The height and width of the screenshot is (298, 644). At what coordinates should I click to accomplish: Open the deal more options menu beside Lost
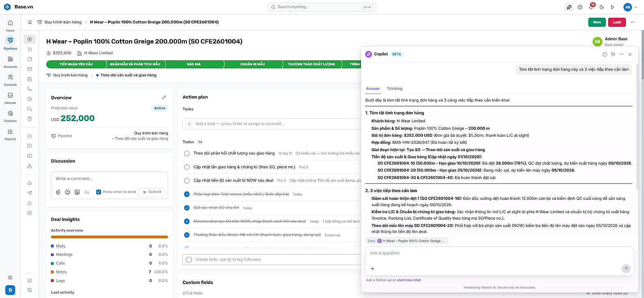(633, 22)
